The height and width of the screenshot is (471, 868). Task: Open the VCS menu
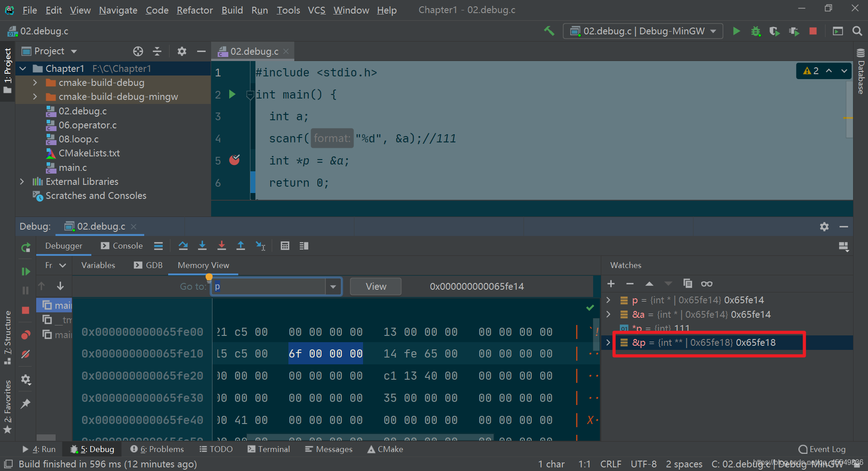pos(316,10)
